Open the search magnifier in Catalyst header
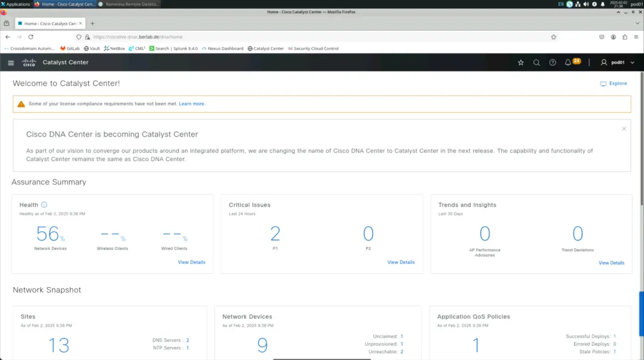This screenshot has height=360, width=644. [536, 63]
